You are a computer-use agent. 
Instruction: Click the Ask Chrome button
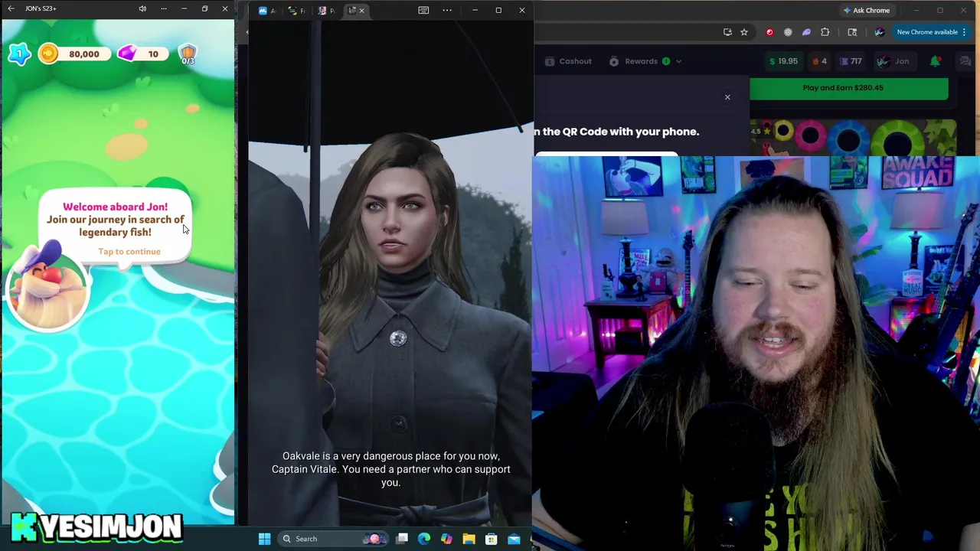tap(866, 11)
